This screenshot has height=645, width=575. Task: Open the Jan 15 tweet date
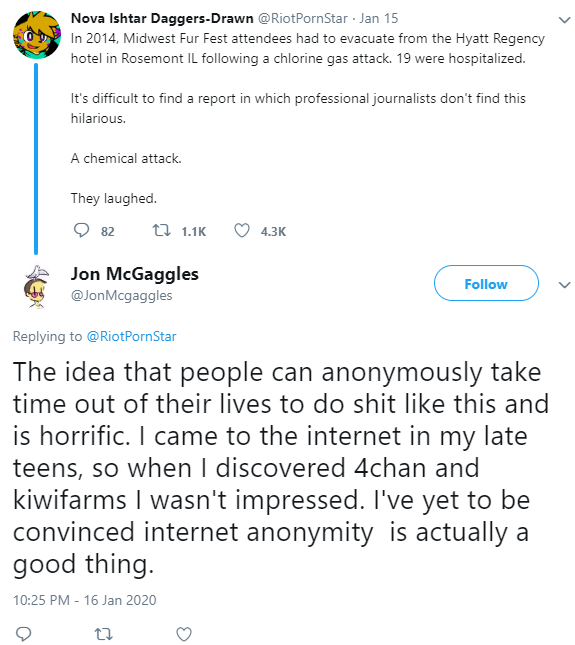pyautogui.click(x=378, y=19)
